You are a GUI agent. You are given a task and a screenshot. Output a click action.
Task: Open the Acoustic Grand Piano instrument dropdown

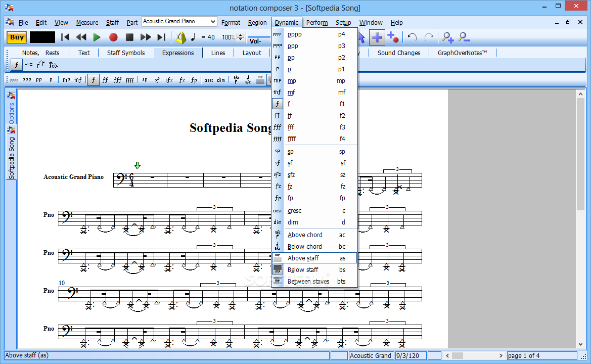point(212,22)
